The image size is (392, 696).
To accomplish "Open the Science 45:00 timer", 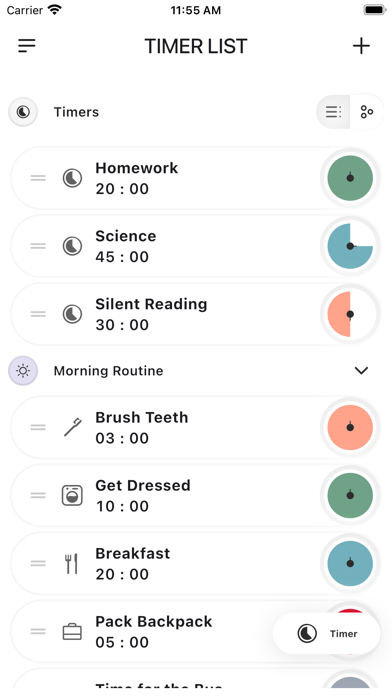I will [x=195, y=246].
